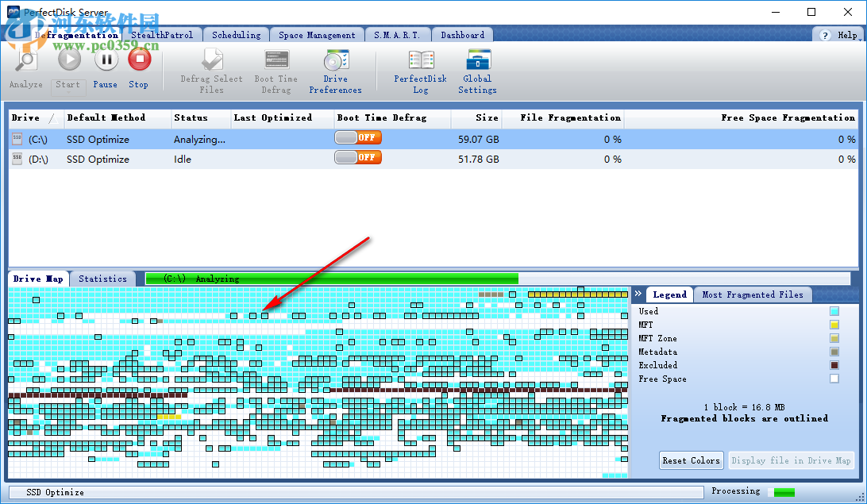867x504 pixels.
Task: Click the 'SSD Optimize' status bar text
Action: tap(55, 492)
